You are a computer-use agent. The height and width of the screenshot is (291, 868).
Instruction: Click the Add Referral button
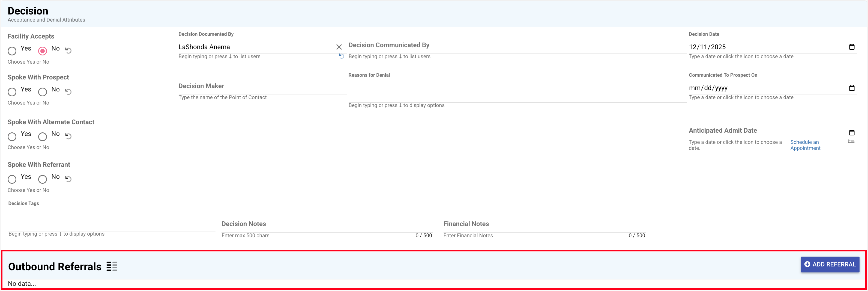tap(830, 264)
